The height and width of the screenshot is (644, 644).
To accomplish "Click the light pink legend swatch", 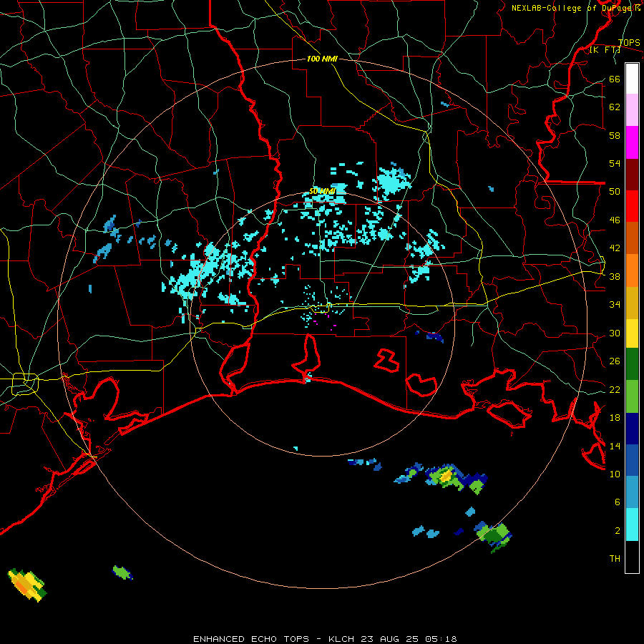I will (632, 109).
